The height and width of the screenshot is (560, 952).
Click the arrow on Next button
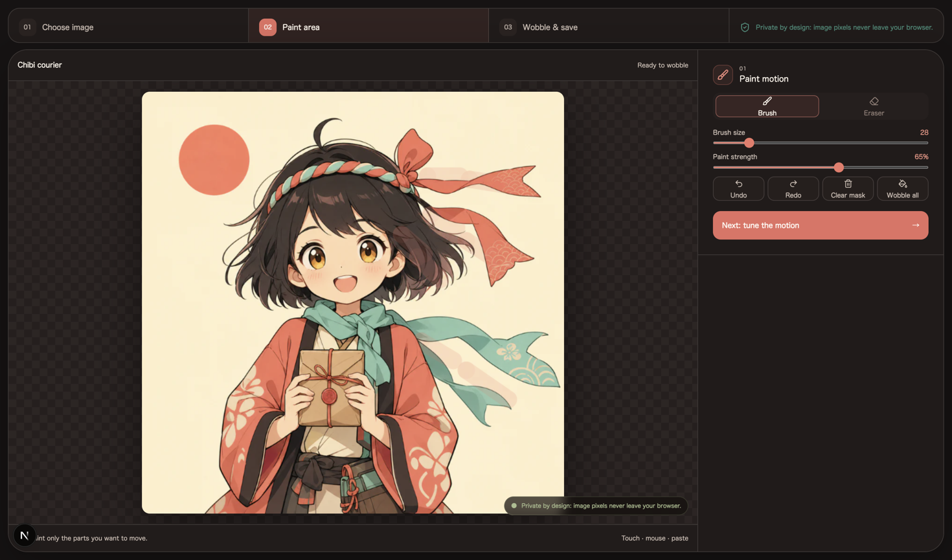click(916, 225)
